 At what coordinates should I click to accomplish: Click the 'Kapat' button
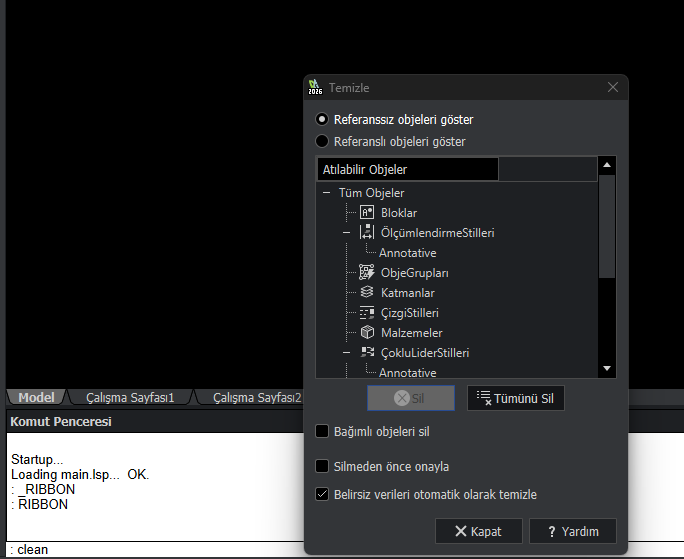coord(479,531)
